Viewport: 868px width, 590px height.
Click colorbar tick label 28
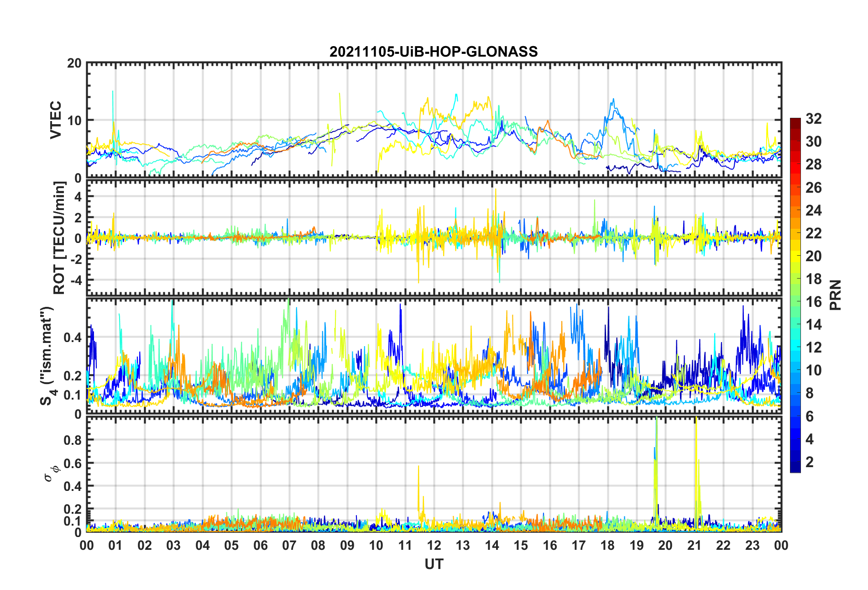[x=814, y=164]
